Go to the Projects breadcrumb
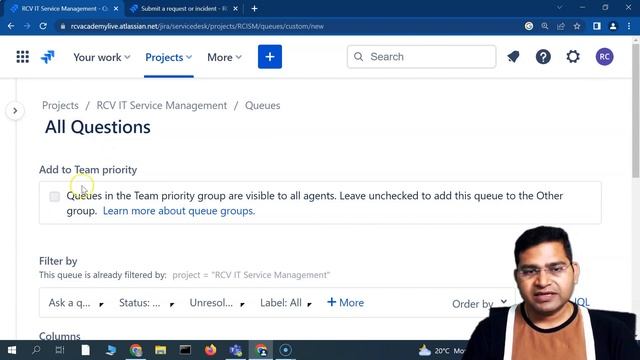This screenshot has height=360, width=640. 60,105
